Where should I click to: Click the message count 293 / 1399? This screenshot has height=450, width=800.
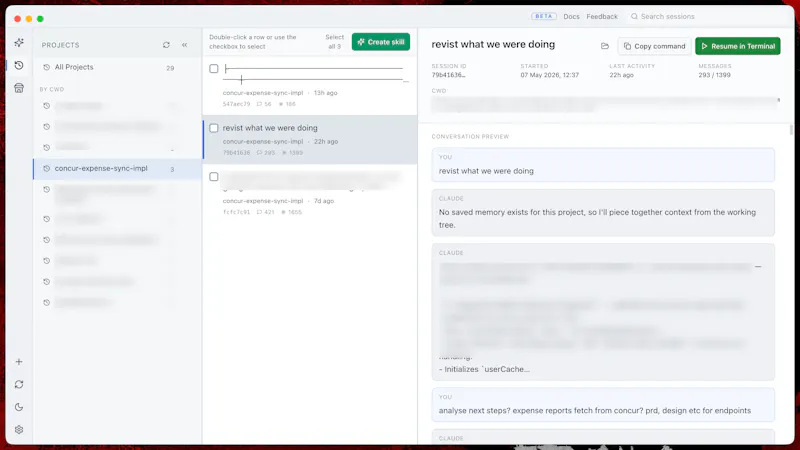coord(714,75)
